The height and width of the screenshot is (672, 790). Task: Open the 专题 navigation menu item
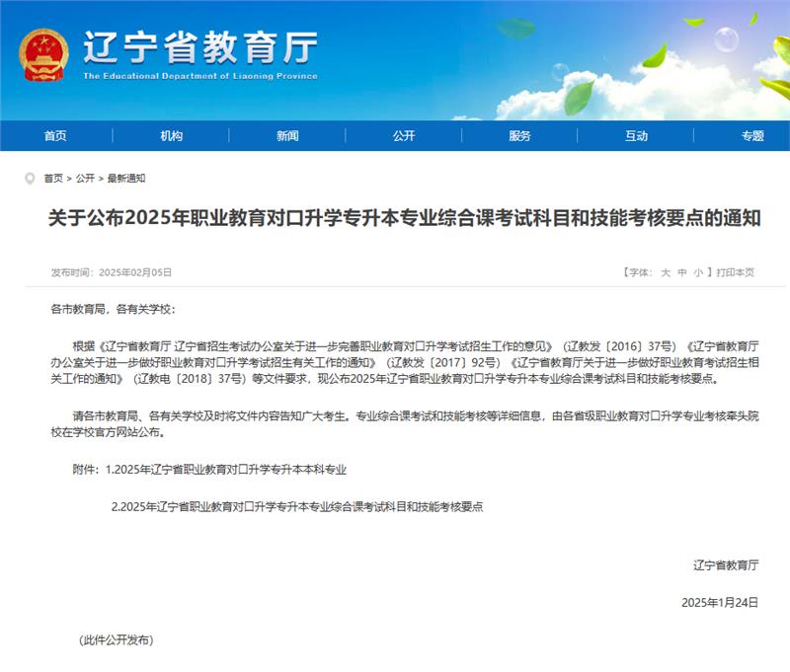pyautogui.click(x=752, y=135)
